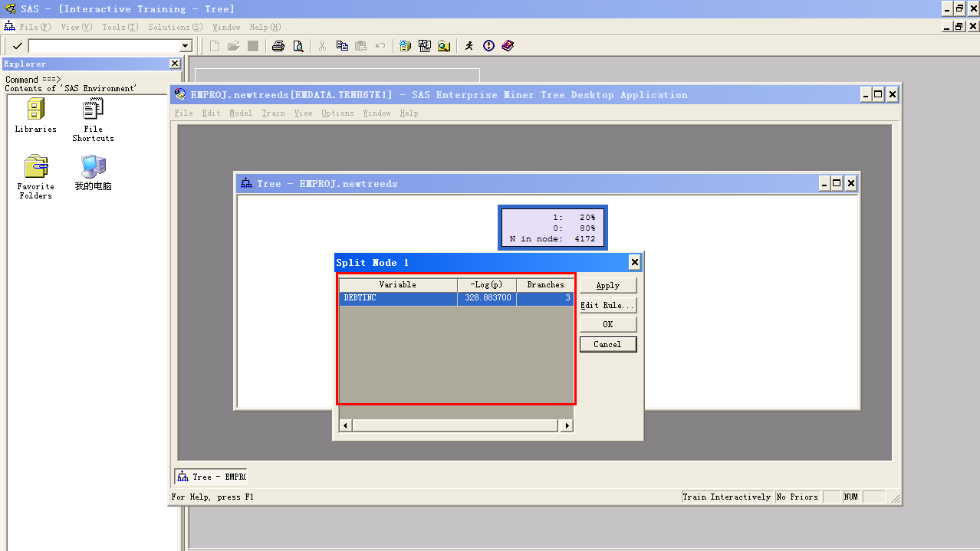Click the Tree - EMPROJ window tab
This screenshot has width=980, height=551.
click(x=212, y=477)
